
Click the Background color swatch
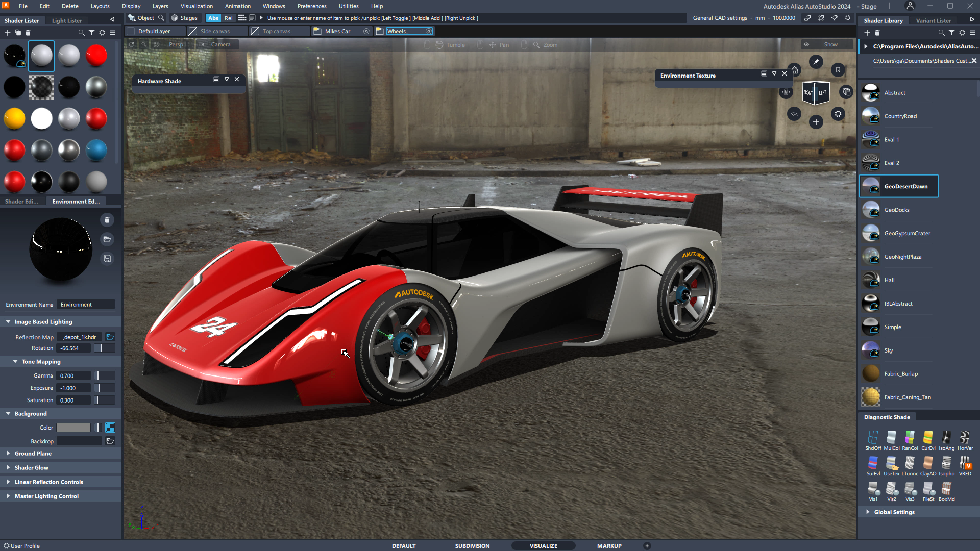tap(73, 428)
